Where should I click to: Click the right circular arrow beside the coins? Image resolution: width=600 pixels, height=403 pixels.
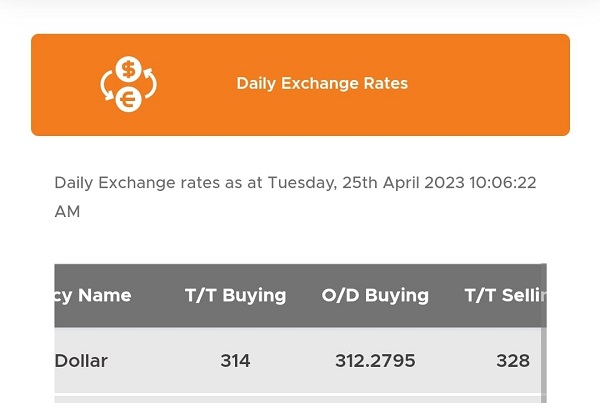[x=150, y=83]
